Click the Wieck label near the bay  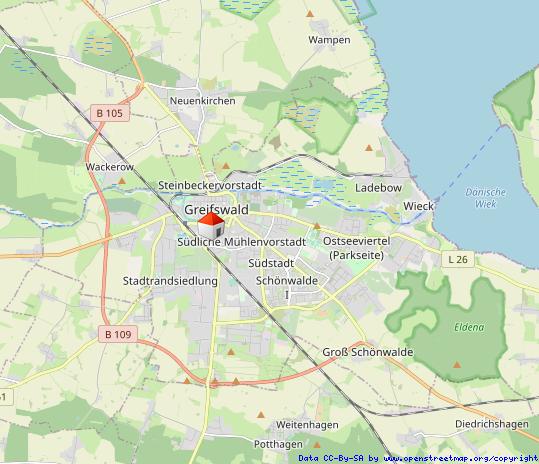point(418,206)
